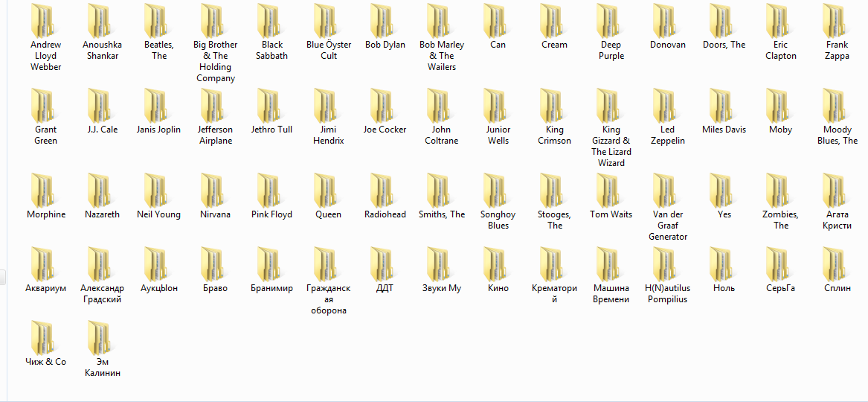Select Bob Marley & The Wailers folder
This screenshot has height=402, width=868.
438,21
